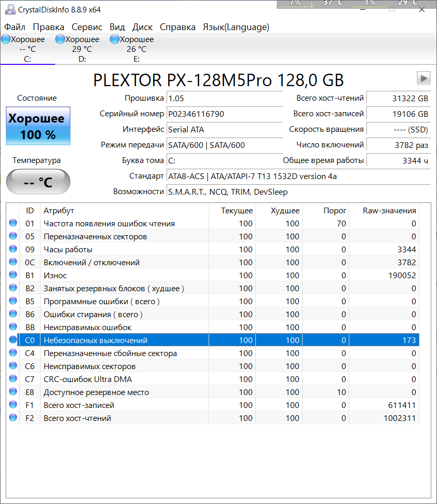
Task: Click host writes value 19106 GB
Action: 399,114
